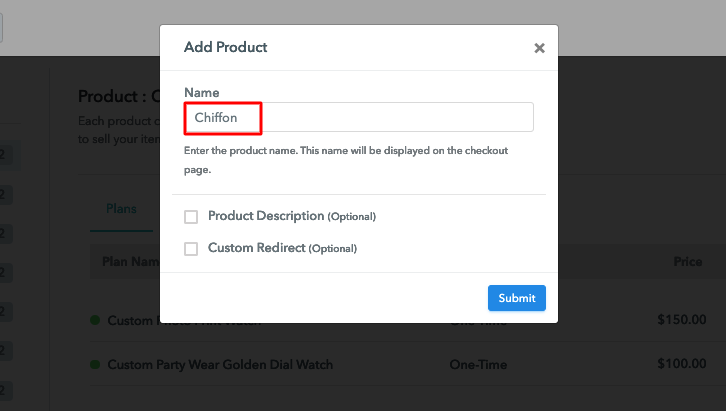Click the Name label above the field
Viewport: 726px width, 411px height.
[201, 93]
